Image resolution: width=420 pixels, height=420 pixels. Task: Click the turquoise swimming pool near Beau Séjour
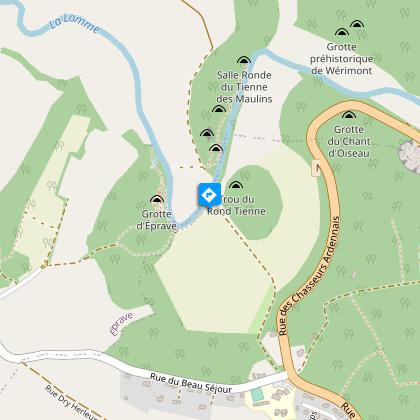257,395
